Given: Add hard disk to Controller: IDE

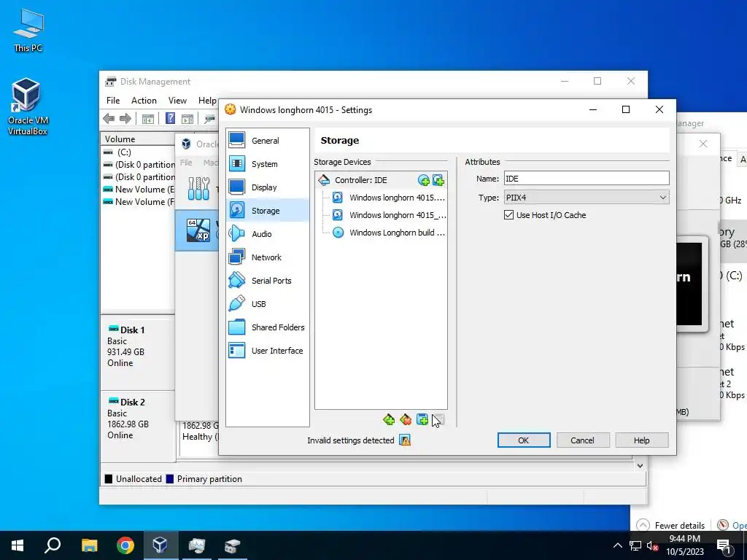Looking at the screenshot, I should click(x=438, y=180).
